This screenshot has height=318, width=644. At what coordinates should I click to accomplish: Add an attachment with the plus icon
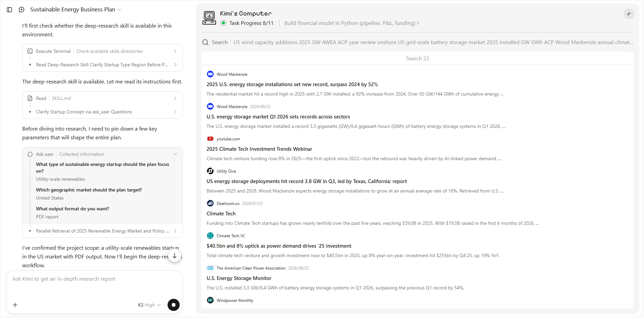(15, 305)
